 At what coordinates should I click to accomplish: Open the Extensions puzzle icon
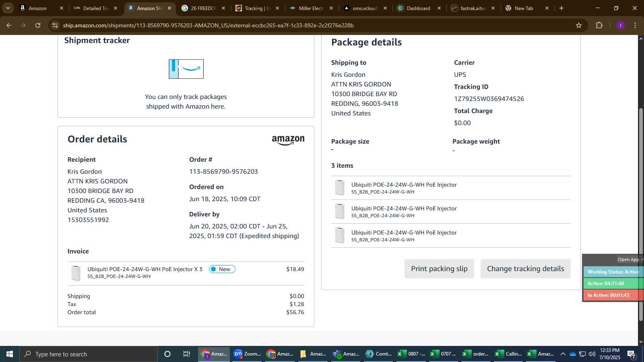click(599, 25)
